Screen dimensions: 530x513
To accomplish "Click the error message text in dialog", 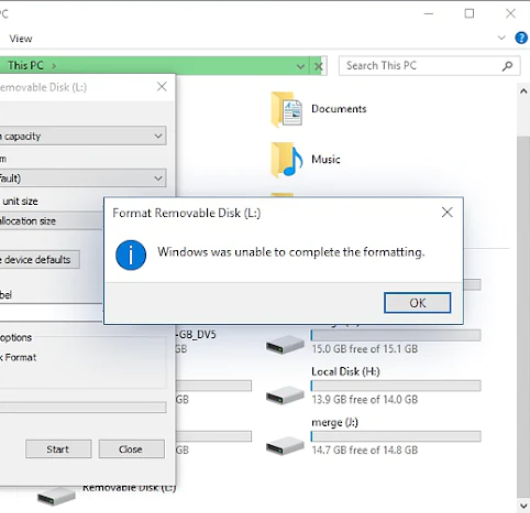I will click(x=291, y=252).
